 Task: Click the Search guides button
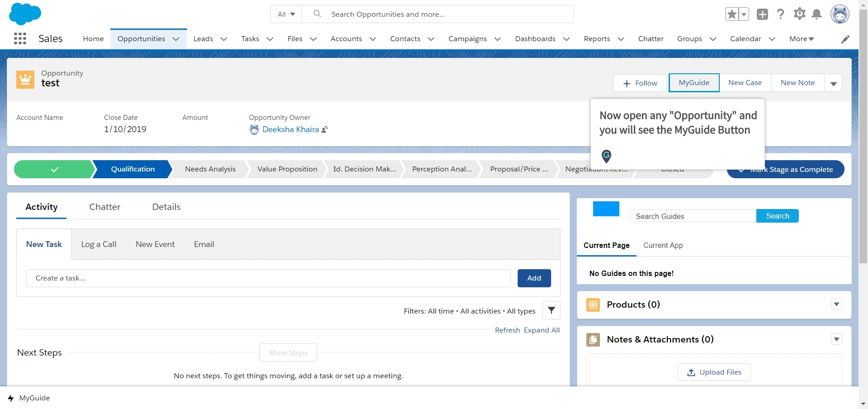point(777,216)
